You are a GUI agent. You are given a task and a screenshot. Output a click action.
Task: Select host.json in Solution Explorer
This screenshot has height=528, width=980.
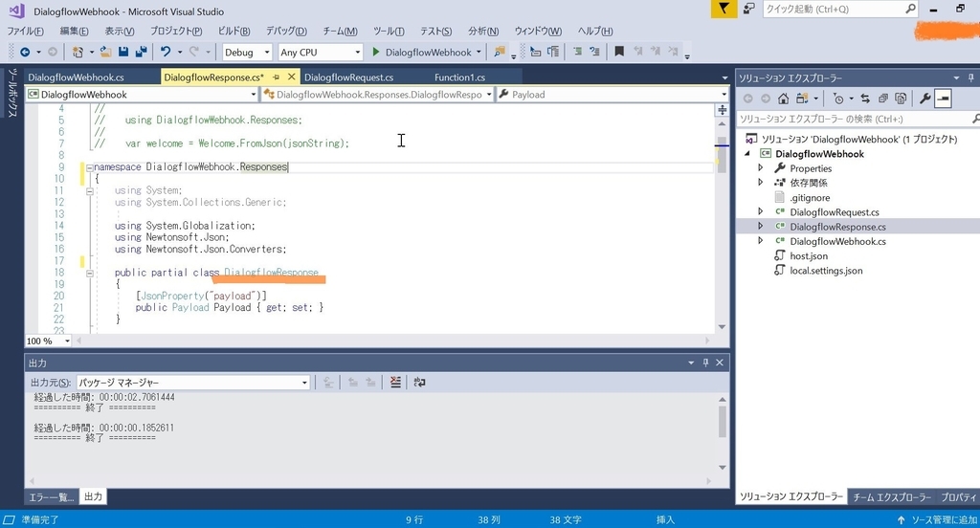coord(809,255)
